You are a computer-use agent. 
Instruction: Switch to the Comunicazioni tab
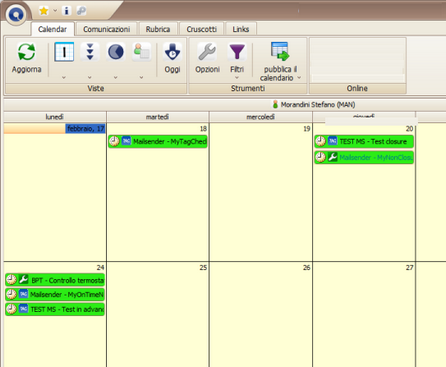tap(106, 29)
